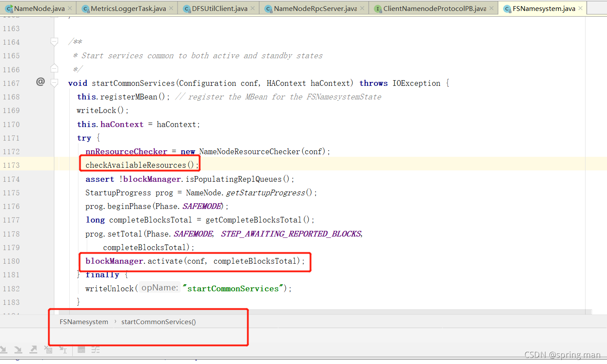Click the Drop Frame debugger icon
Image resolution: width=607 pixels, height=364 pixels.
(48, 350)
